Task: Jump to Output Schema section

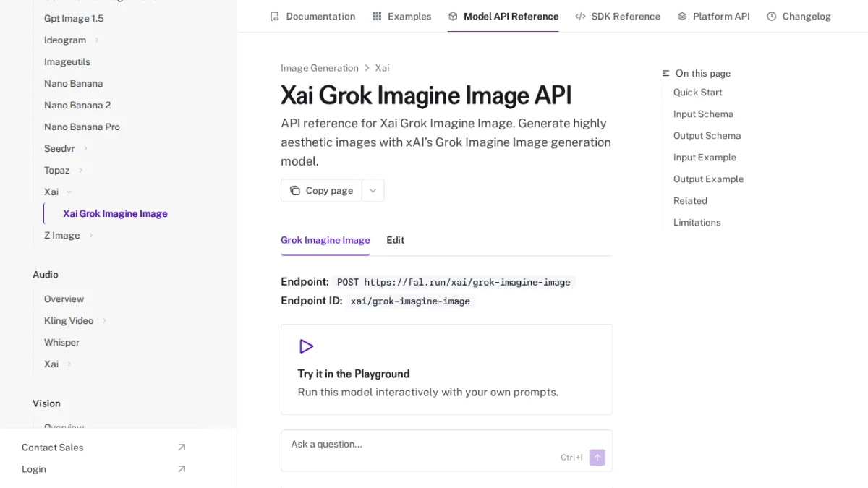Action: (x=707, y=136)
